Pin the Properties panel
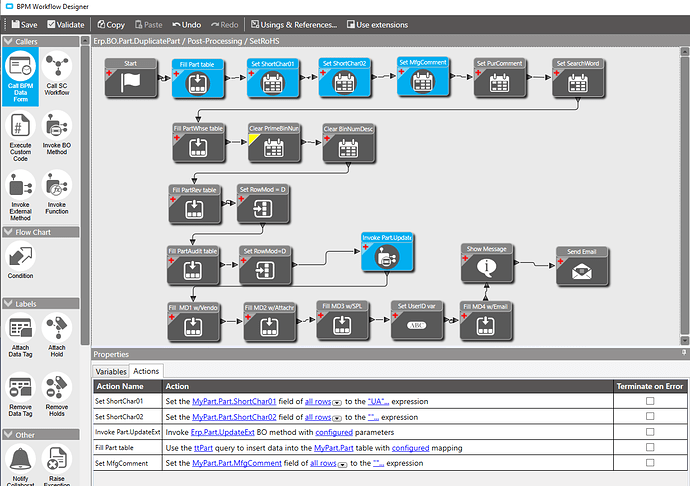The height and width of the screenshot is (486, 690). tap(684, 353)
